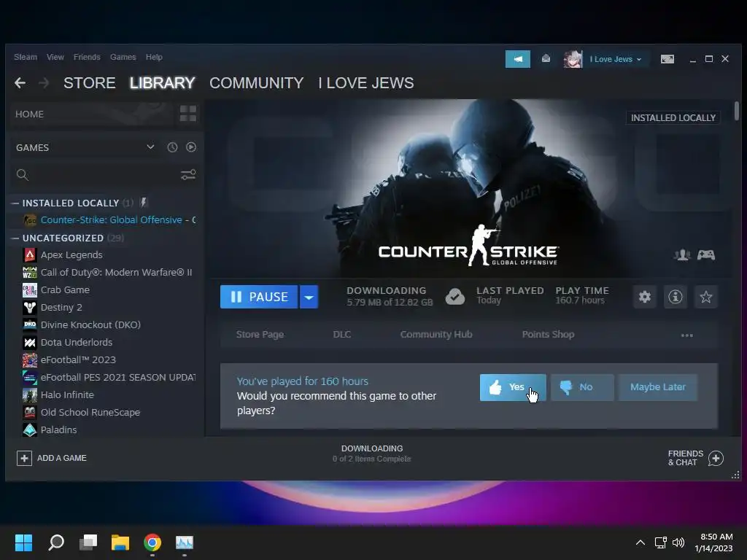Go to the STORE tab
This screenshot has width=747, height=560.
coord(90,83)
